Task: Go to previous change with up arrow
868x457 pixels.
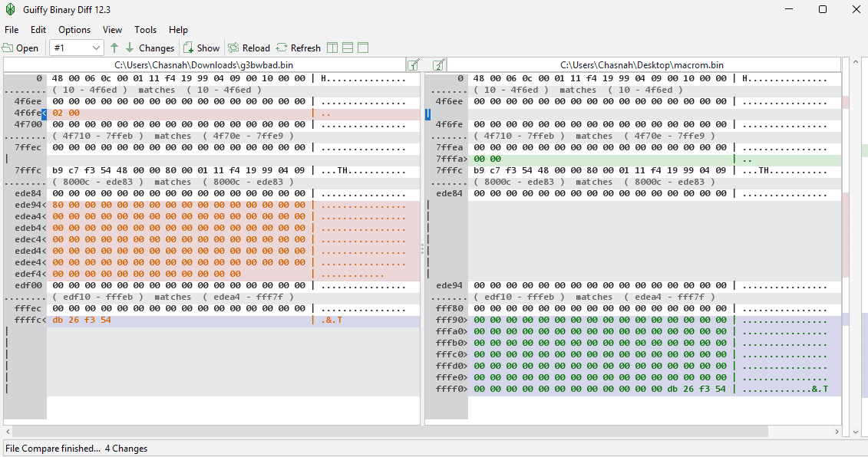Action: (x=114, y=48)
